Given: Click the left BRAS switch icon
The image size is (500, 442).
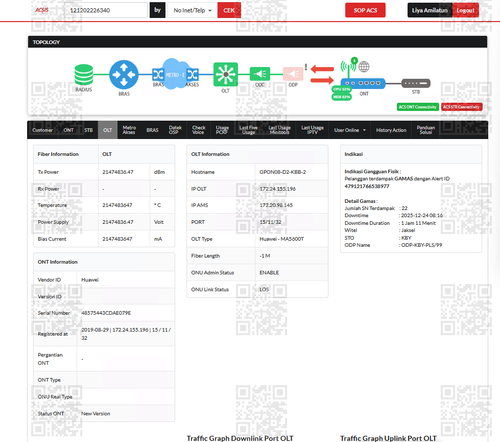Looking at the screenshot, I should tap(158, 75).
